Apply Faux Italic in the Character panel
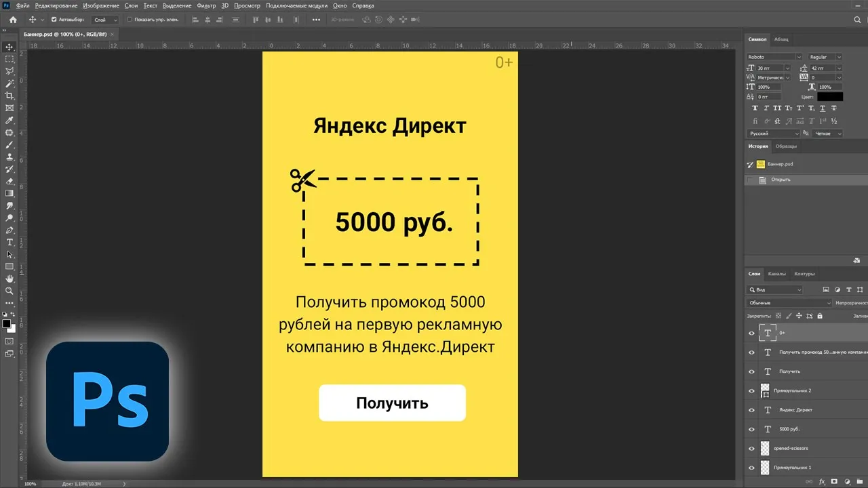This screenshot has width=868, height=488. pyautogui.click(x=766, y=108)
